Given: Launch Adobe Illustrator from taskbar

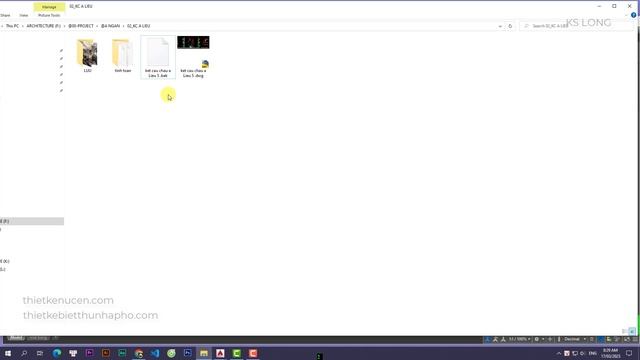Looking at the screenshot, I should (x=106, y=353).
